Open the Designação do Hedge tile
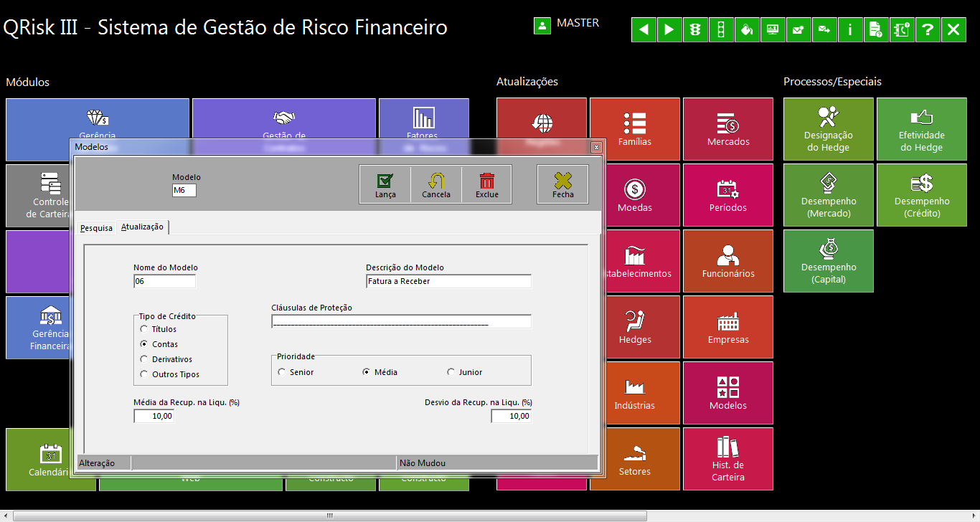This screenshot has width=980, height=522. click(x=829, y=129)
